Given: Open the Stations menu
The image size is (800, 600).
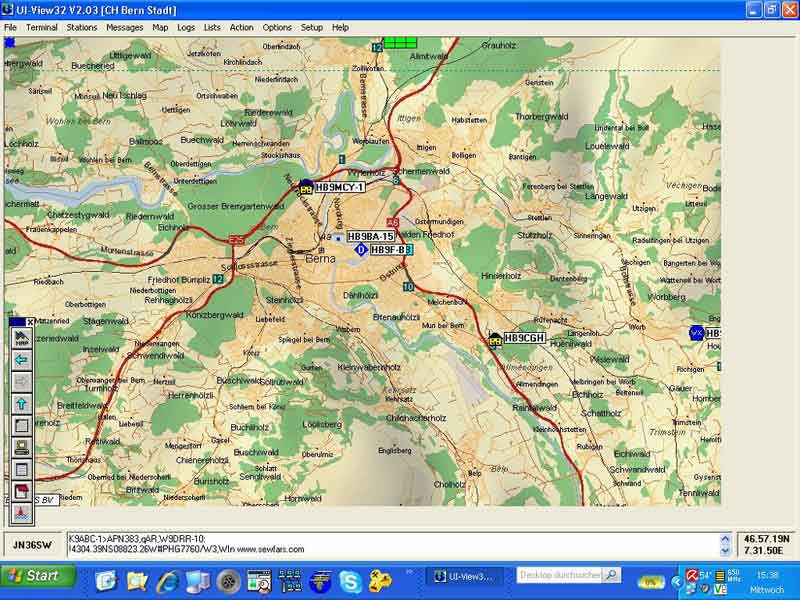Looking at the screenshot, I should [x=82, y=28].
